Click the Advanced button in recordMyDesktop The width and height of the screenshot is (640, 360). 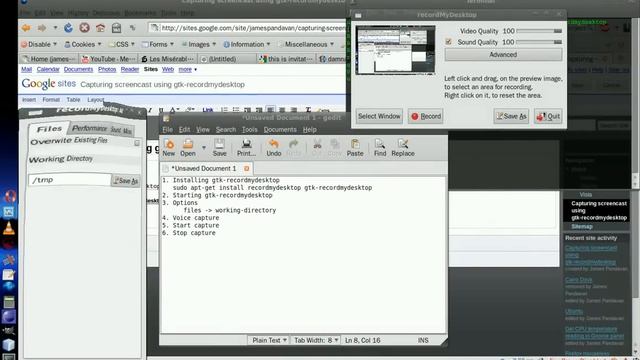(x=503, y=55)
